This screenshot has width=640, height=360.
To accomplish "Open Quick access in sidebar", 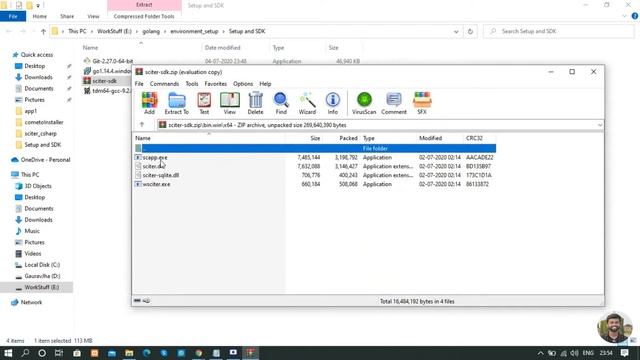I will pyautogui.click(x=37, y=55).
